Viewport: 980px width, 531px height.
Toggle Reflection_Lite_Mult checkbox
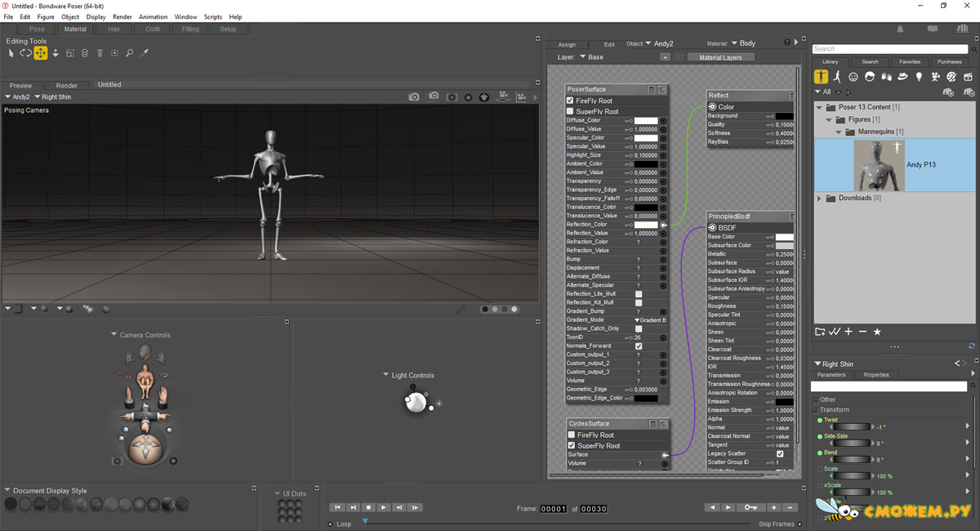click(639, 294)
